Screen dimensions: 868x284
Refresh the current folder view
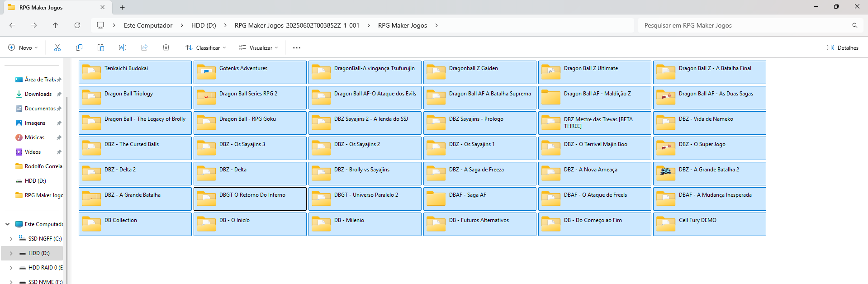tap(77, 25)
